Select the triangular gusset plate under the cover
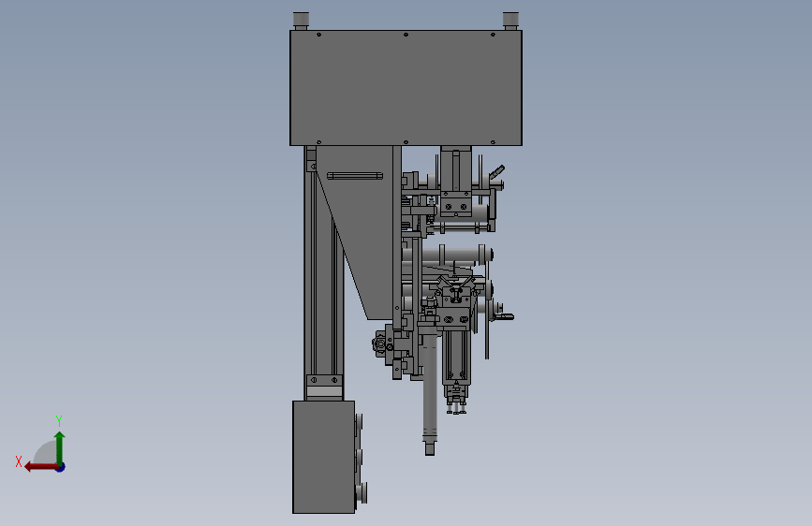This screenshot has width=812, height=526. tap(362, 227)
